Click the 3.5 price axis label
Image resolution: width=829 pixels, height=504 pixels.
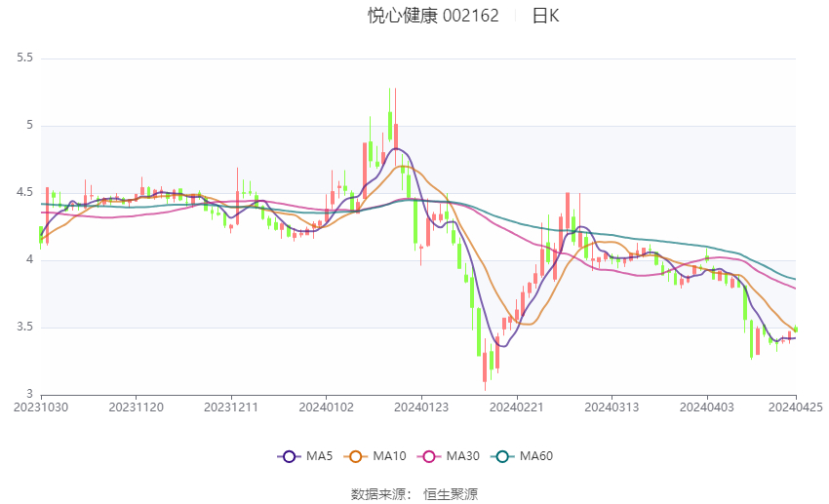pyautogui.click(x=24, y=327)
